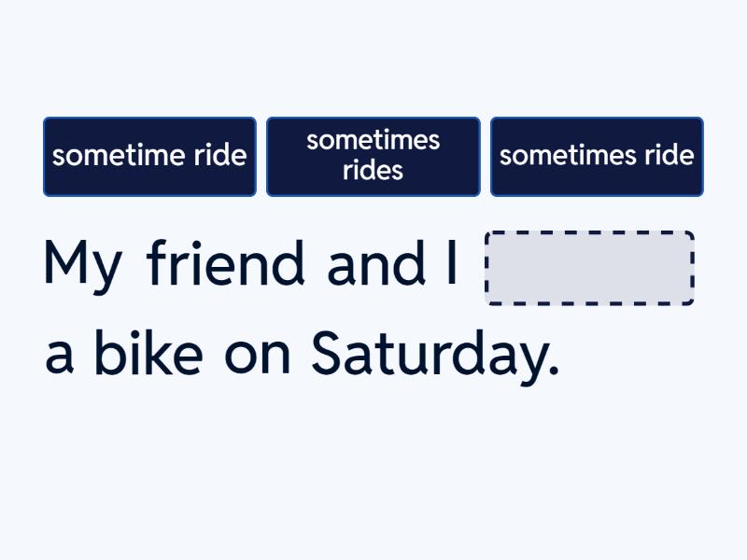Click the word "on" in second line
Viewport: 747px width, 560px height.
(x=256, y=356)
